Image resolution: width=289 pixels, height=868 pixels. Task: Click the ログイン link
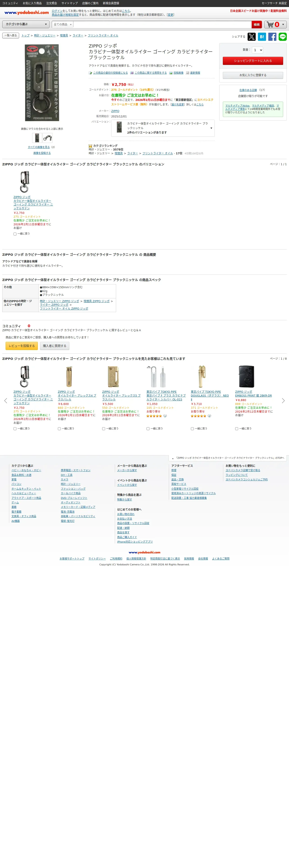pyautogui.click(x=57, y=11)
